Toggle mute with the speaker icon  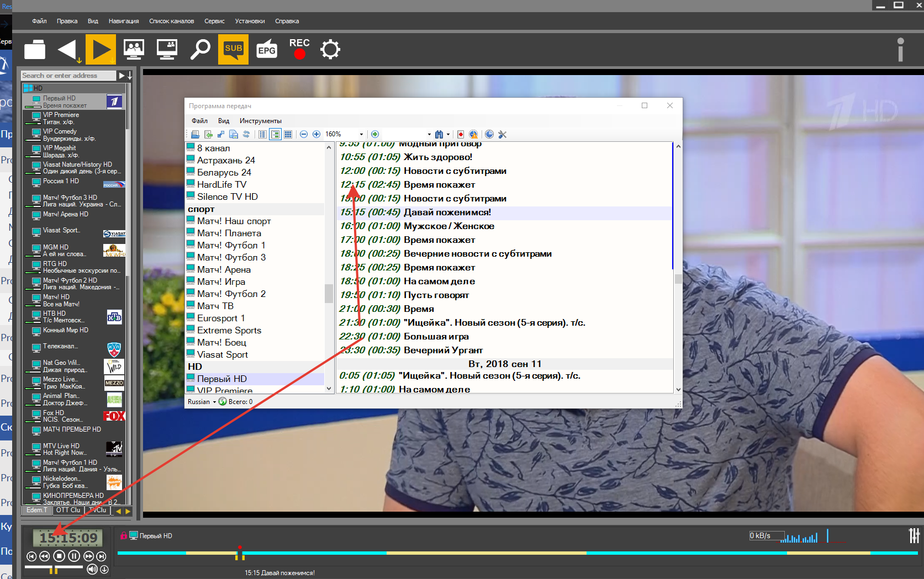coord(92,569)
